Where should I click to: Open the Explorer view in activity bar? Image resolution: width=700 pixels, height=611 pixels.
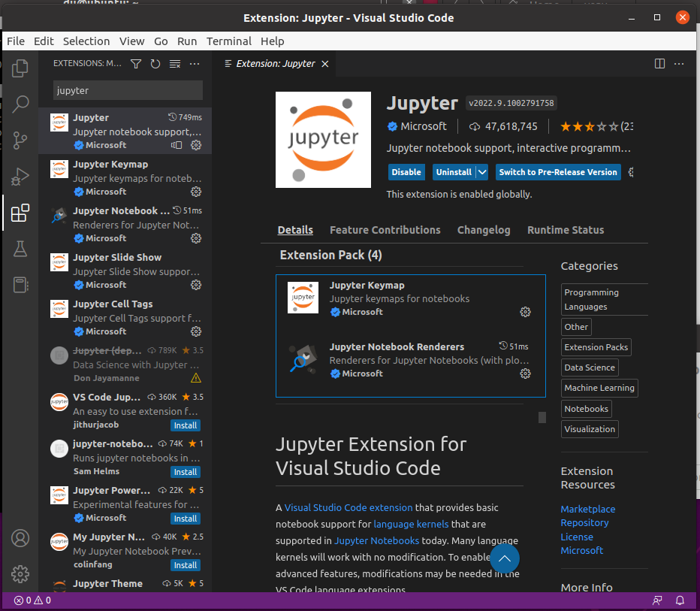pyautogui.click(x=20, y=68)
